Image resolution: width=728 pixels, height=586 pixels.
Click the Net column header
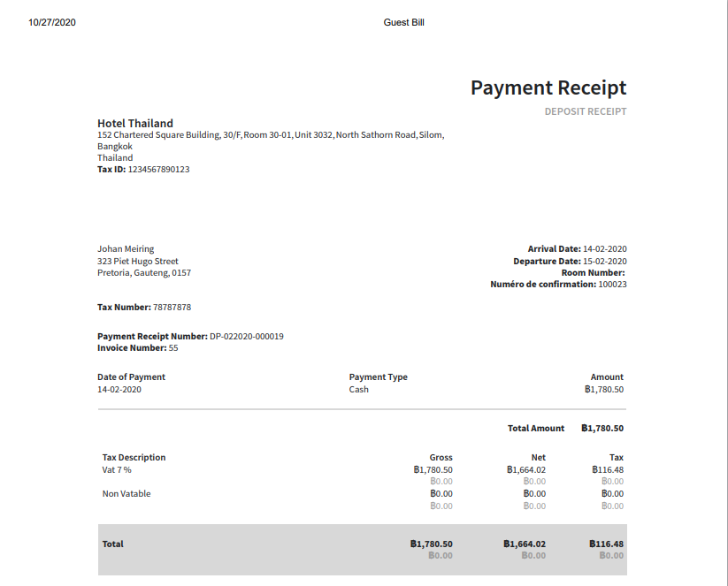click(539, 458)
